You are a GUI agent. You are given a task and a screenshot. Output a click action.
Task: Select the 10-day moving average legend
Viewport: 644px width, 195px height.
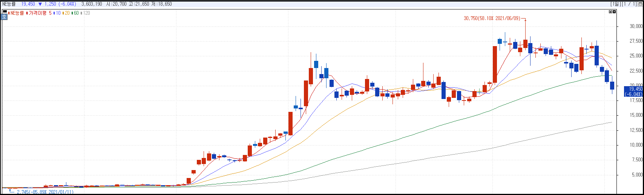[57, 13]
